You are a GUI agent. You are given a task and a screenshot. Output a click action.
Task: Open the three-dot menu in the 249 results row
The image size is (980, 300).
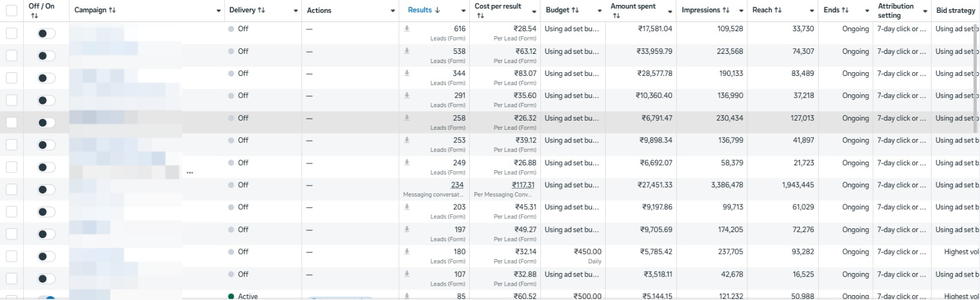[190, 173]
